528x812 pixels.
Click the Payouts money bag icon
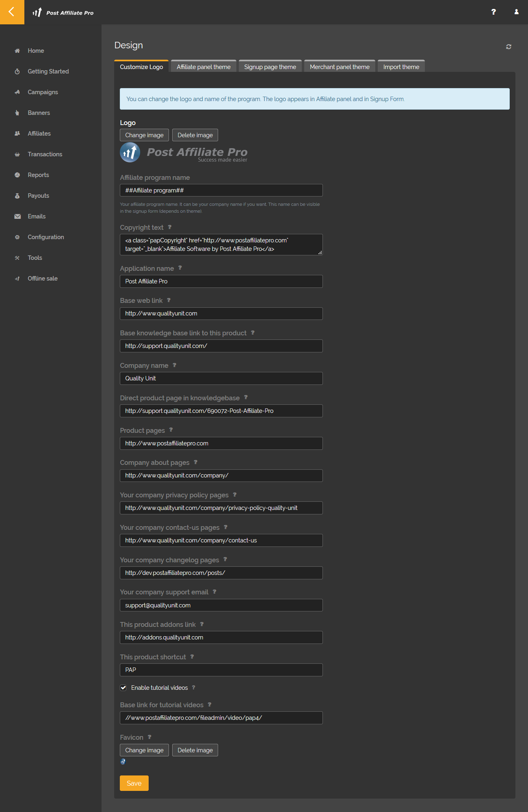(17, 196)
